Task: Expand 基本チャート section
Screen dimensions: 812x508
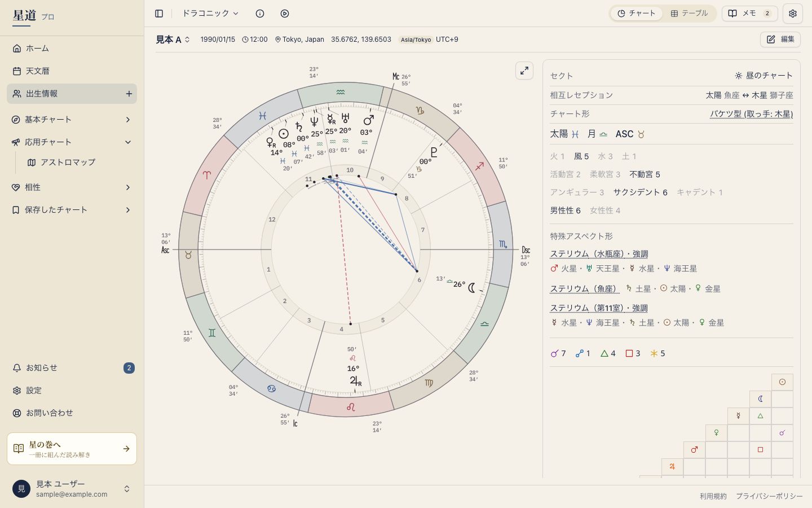Action: coord(72,120)
